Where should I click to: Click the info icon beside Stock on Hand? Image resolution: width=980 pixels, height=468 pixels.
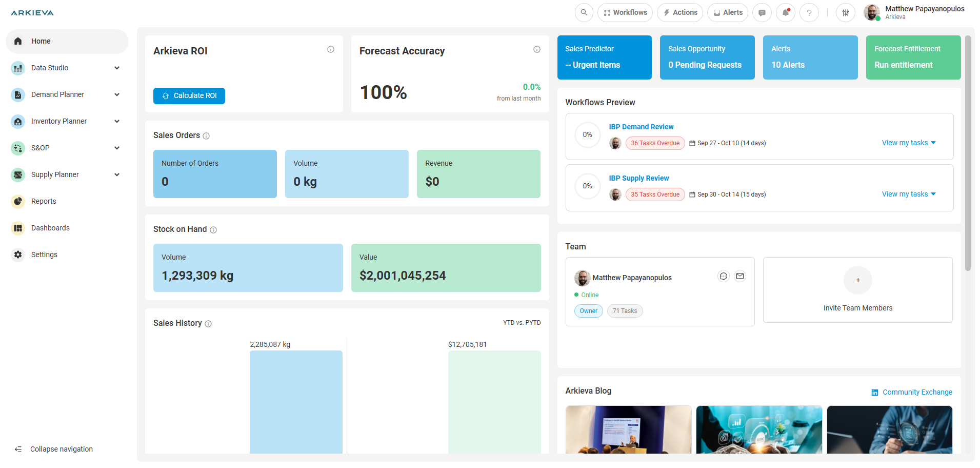[213, 230]
